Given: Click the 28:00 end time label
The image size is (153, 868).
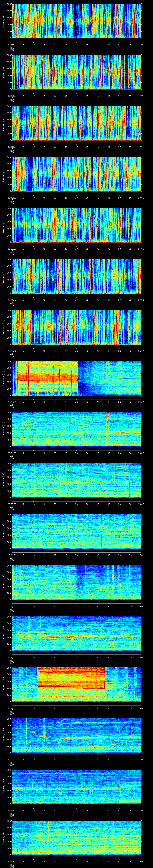Looking at the screenshot, I should [141, 606].
